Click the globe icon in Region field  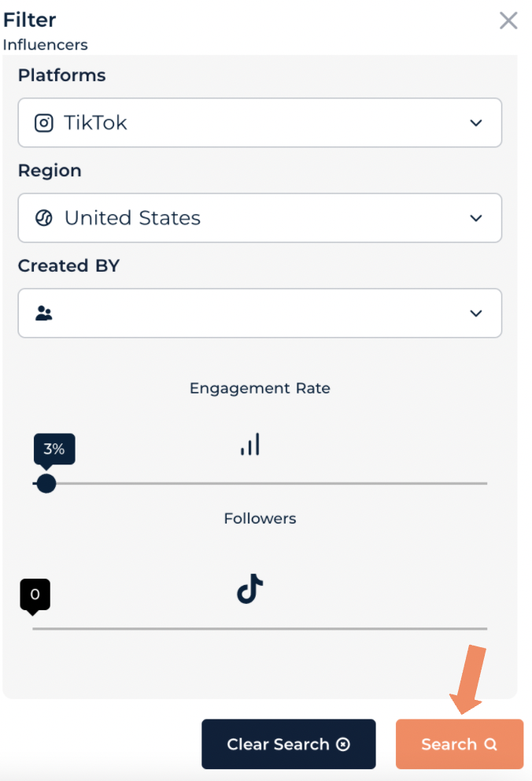click(44, 218)
